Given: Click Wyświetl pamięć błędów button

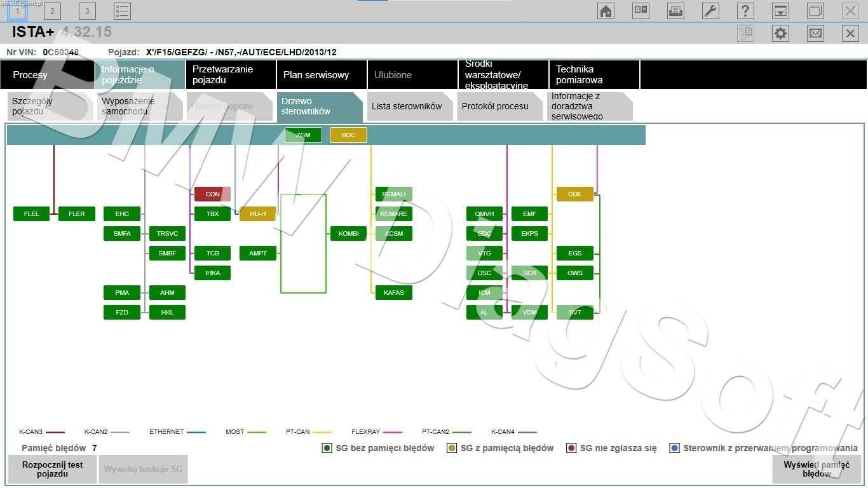Looking at the screenshot, I should pyautogui.click(x=817, y=469).
